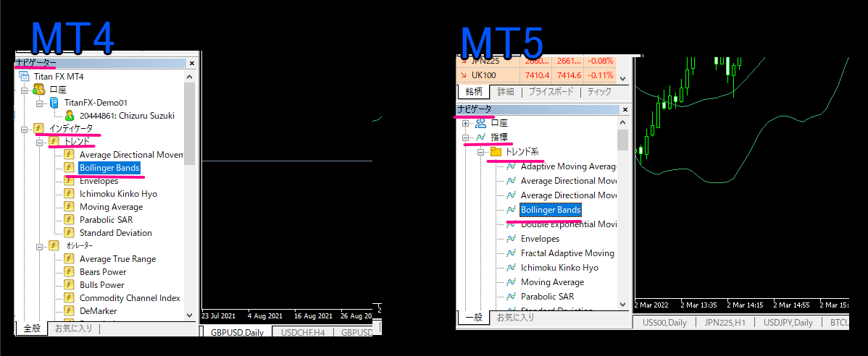Switch to the 一般 tab in MT5 navigator
Image resolution: width=868 pixels, height=356 pixels.
[x=473, y=318]
